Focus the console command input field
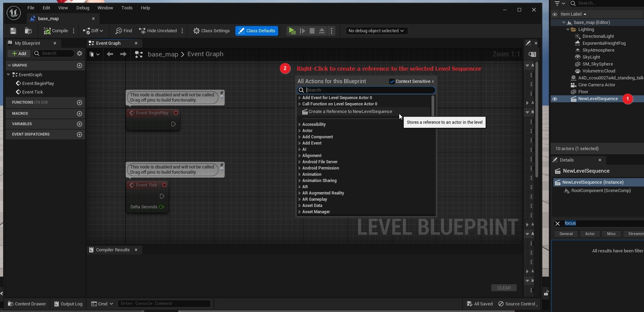The height and width of the screenshot is (312, 644). tap(164, 304)
